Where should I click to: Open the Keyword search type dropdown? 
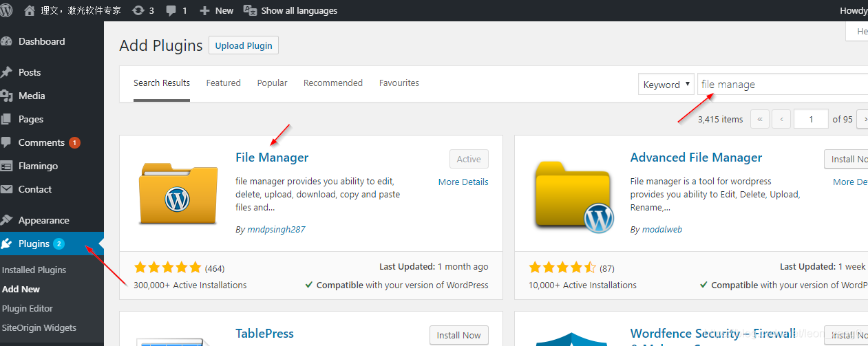666,85
